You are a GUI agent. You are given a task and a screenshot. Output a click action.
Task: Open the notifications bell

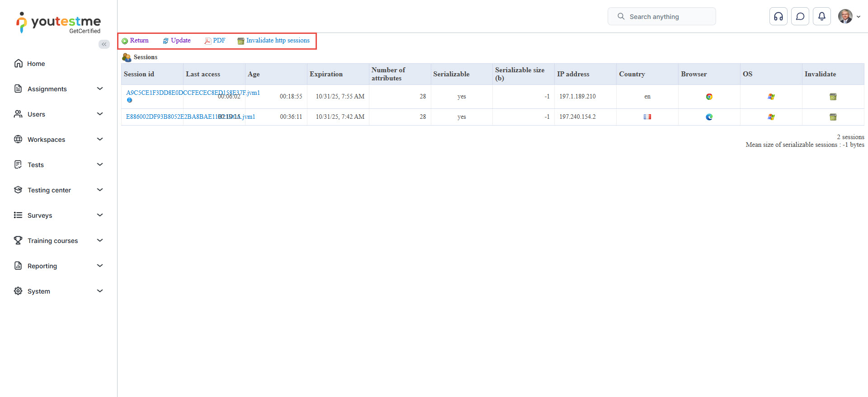(821, 17)
